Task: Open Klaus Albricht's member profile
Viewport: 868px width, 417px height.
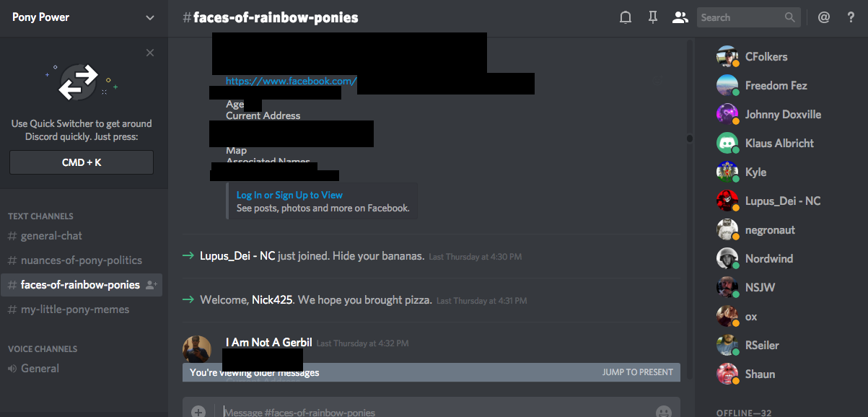Action: click(779, 143)
